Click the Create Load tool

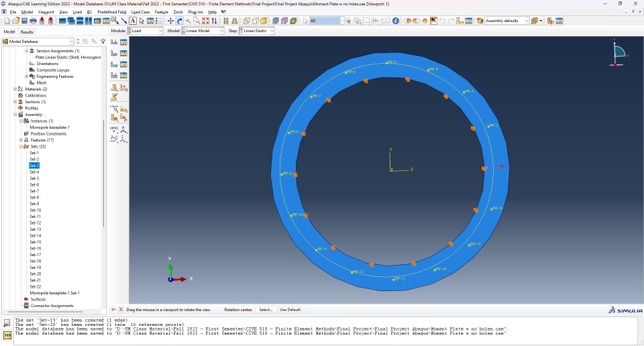pos(114,42)
